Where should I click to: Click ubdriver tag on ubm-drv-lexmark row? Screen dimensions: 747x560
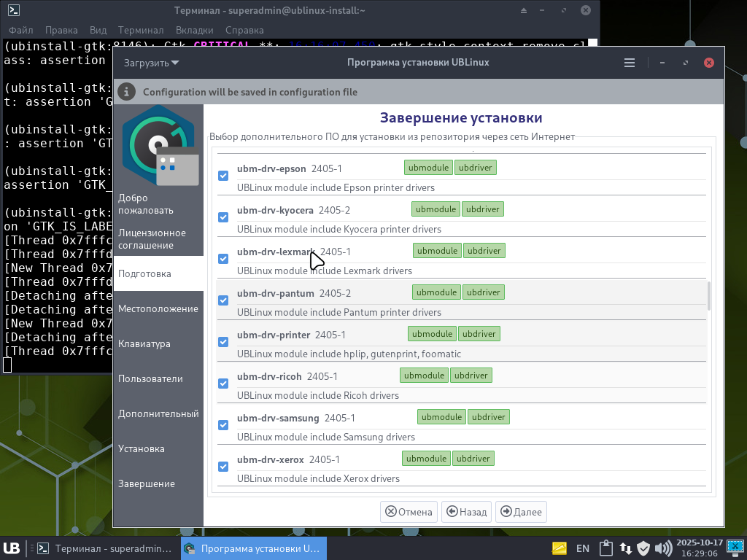coord(484,251)
